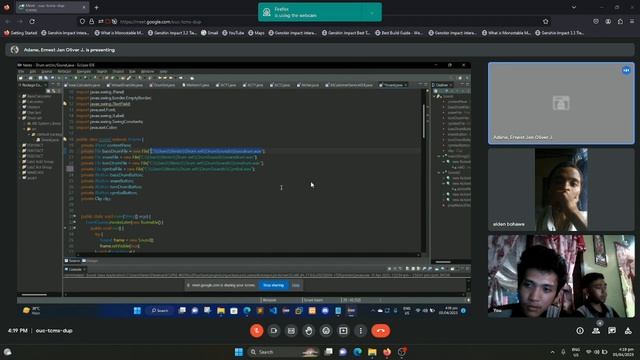Screen dimensions: 640x360
Task: Select the Console tab in shared Eclipse
Action: (75, 269)
